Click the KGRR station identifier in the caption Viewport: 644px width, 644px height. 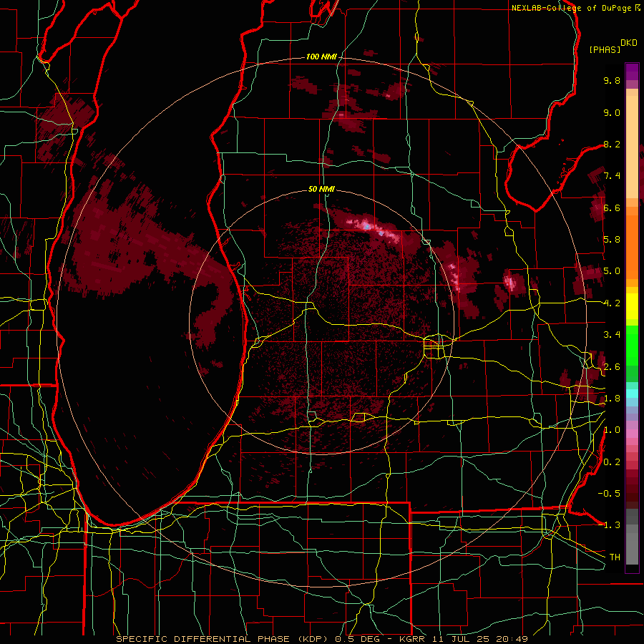pyautogui.click(x=412, y=639)
